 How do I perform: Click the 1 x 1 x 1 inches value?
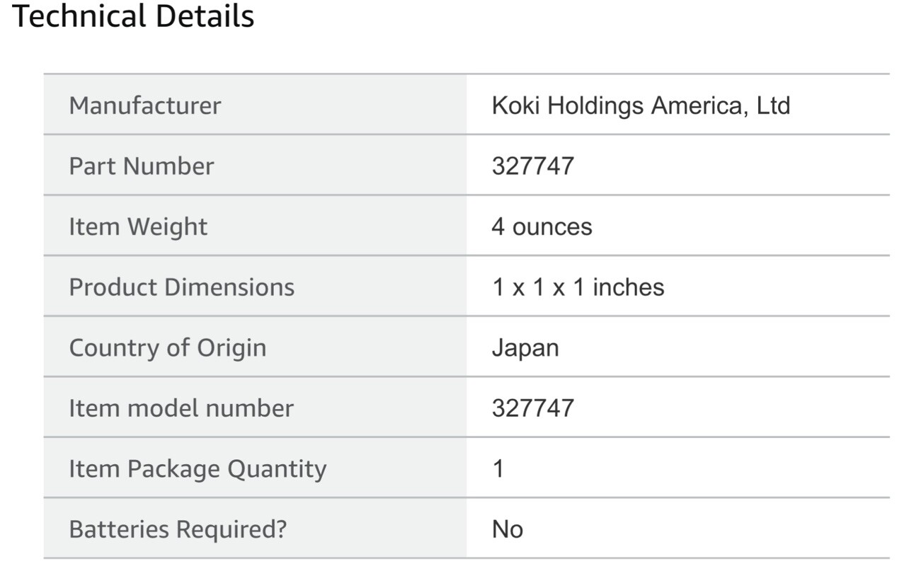pyautogui.click(x=578, y=287)
